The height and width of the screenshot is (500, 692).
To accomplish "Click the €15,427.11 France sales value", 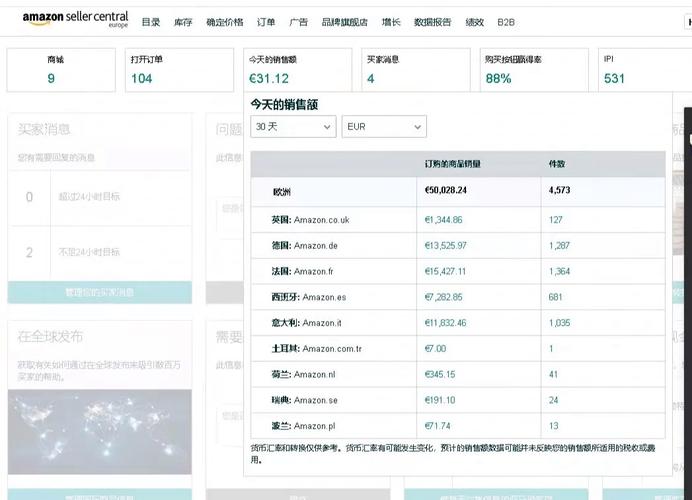I will [445, 271].
